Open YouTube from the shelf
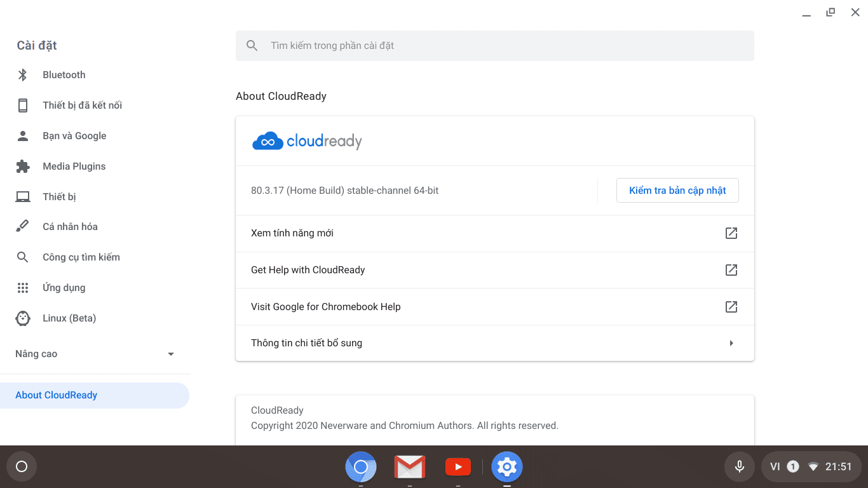The width and height of the screenshot is (868, 488). [458, 468]
